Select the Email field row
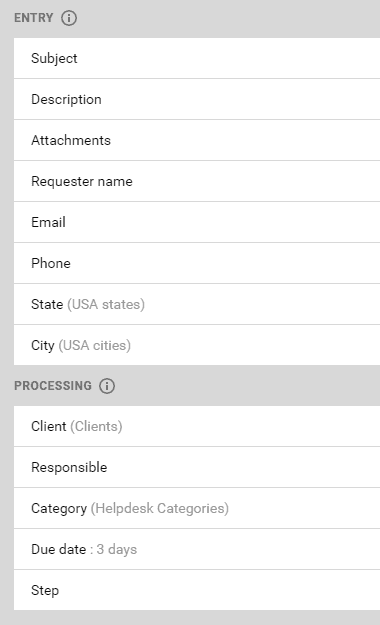 point(197,222)
